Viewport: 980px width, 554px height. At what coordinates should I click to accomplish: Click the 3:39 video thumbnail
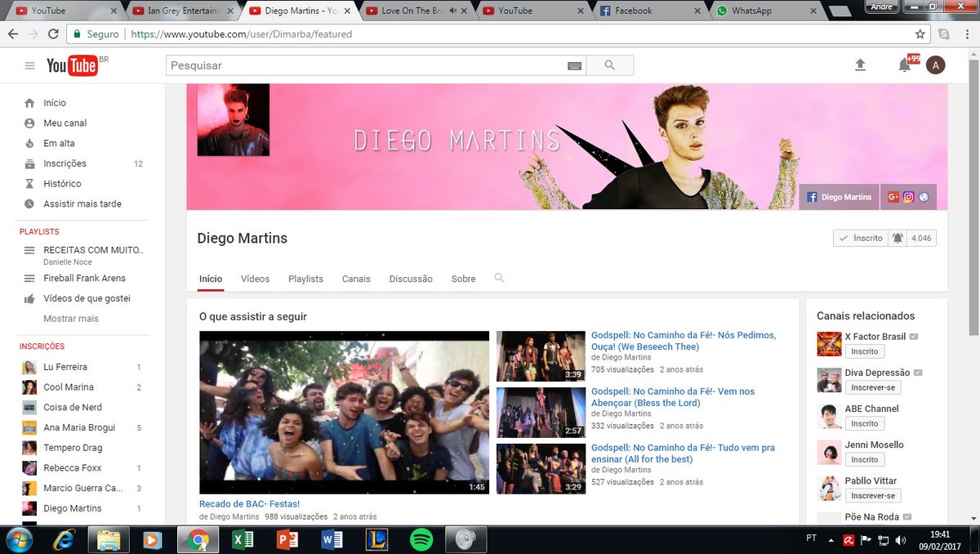click(541, 356)
